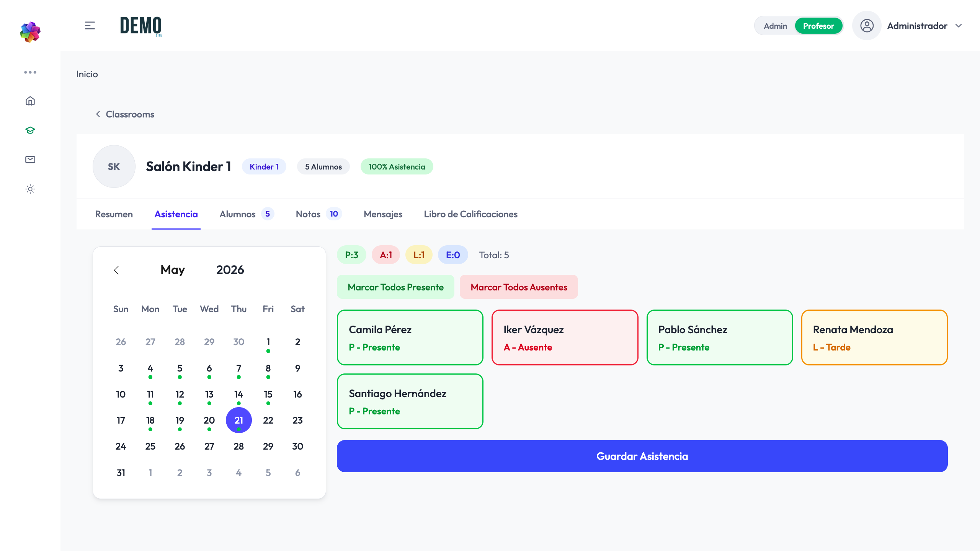The width and height of the screenshot is (980, 551).
Task: Switch to Admin mode
Action: (x=776, y=26)
